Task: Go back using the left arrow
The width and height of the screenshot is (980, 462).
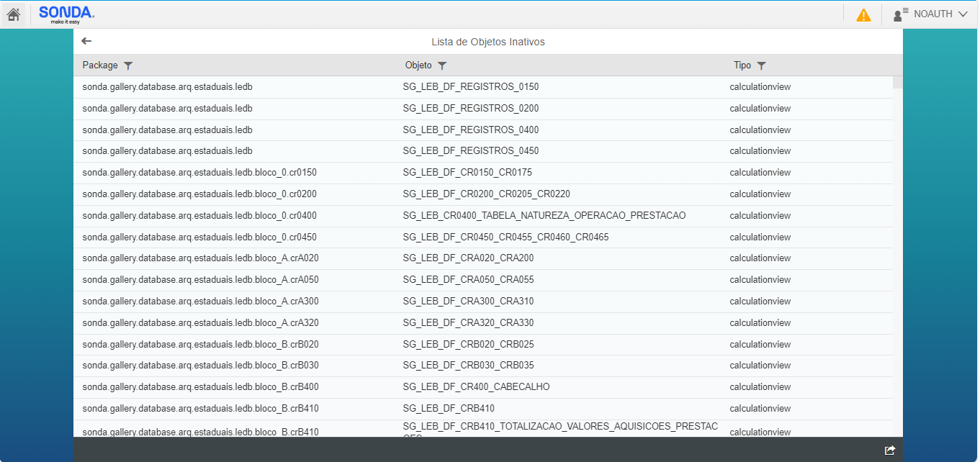Action: pyautogui.click(x=86, y=41)
